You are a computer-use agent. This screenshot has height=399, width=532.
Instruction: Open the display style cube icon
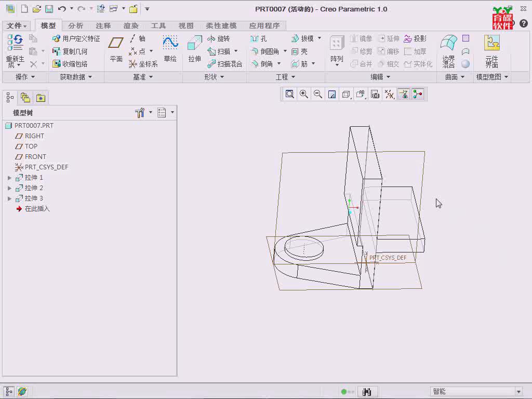(346, 94)
